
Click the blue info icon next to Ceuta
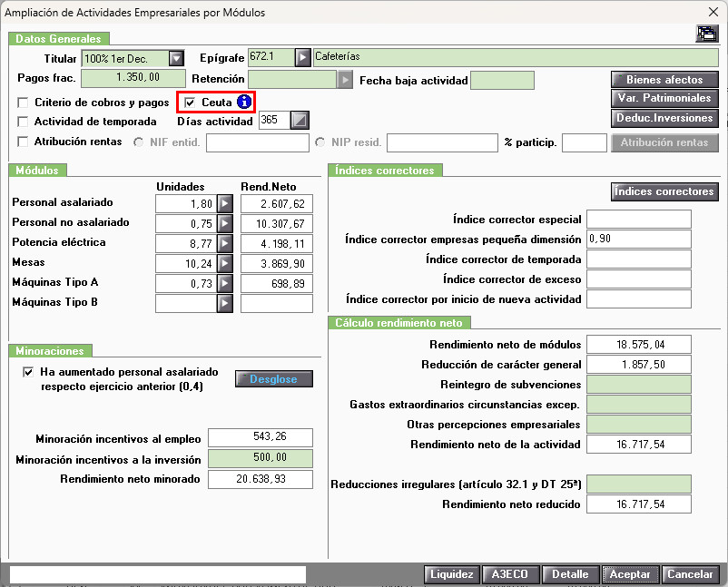coord(244,102)
